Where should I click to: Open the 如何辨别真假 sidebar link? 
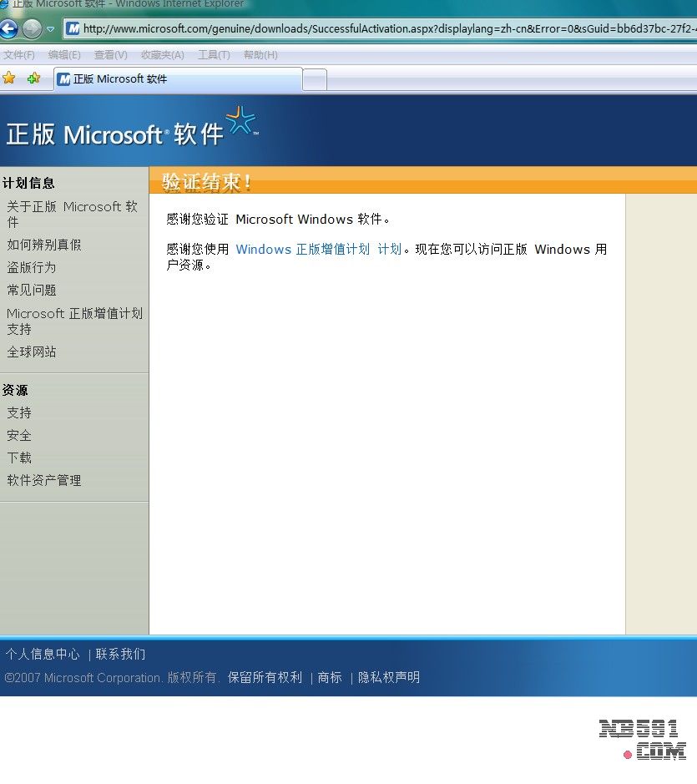click(x=44, y=245)
